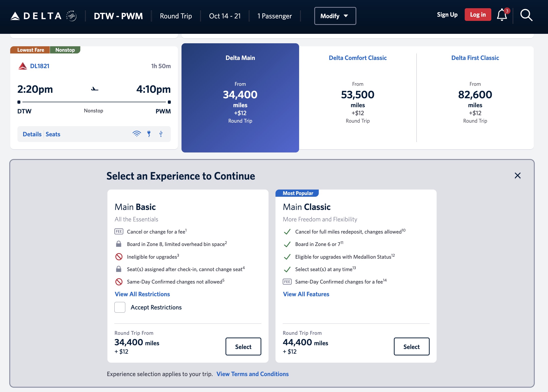Viewport: 548px width, 392px height.
Task: Click the checkmark beside Select seat(s) at any time
Action: coord(287,269)
